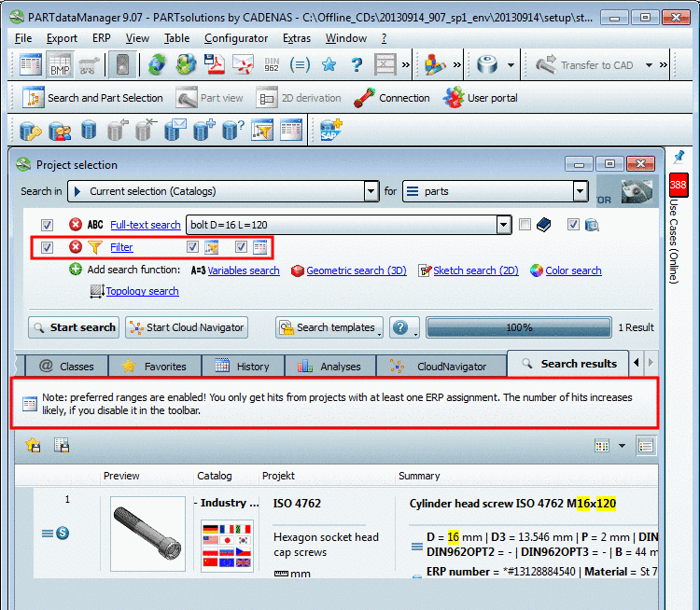
Task: Open the Variables search link
Action: tap(244, 270)
